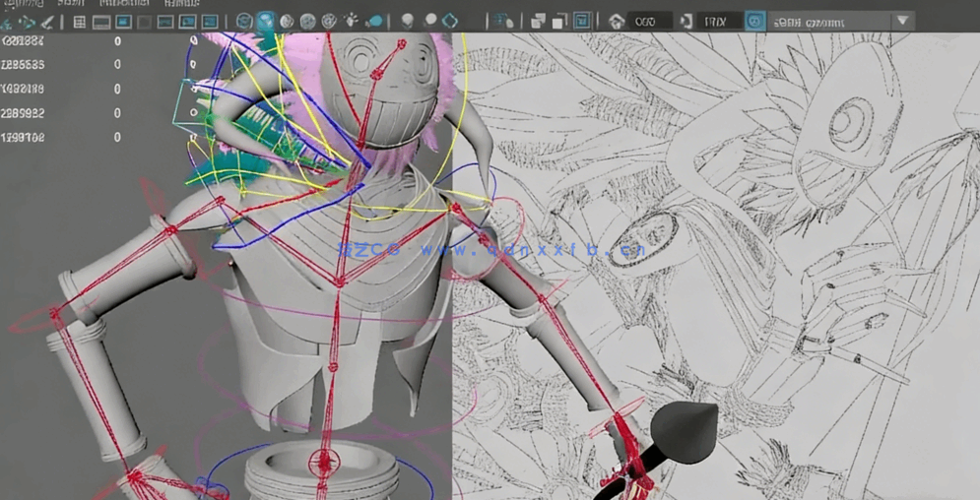Toggle the viewport grid icon
The height and width of the screenshot is (500, 980).
79,22
